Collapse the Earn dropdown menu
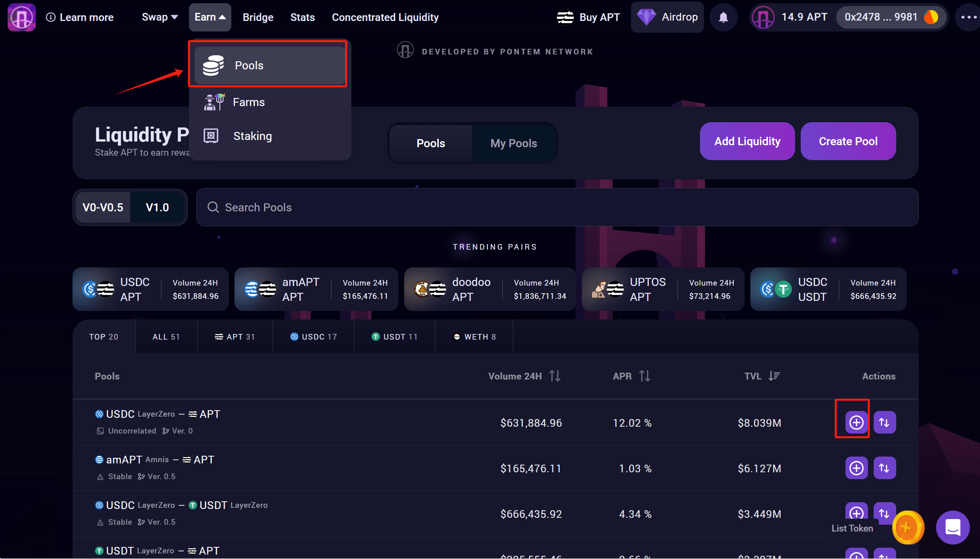The image size is (980, 559). tap(210, 17)
